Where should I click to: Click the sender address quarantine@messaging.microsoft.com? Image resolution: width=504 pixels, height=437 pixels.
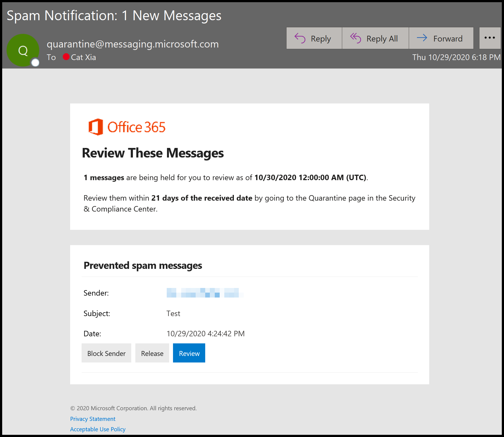click(x=133, y=44)
